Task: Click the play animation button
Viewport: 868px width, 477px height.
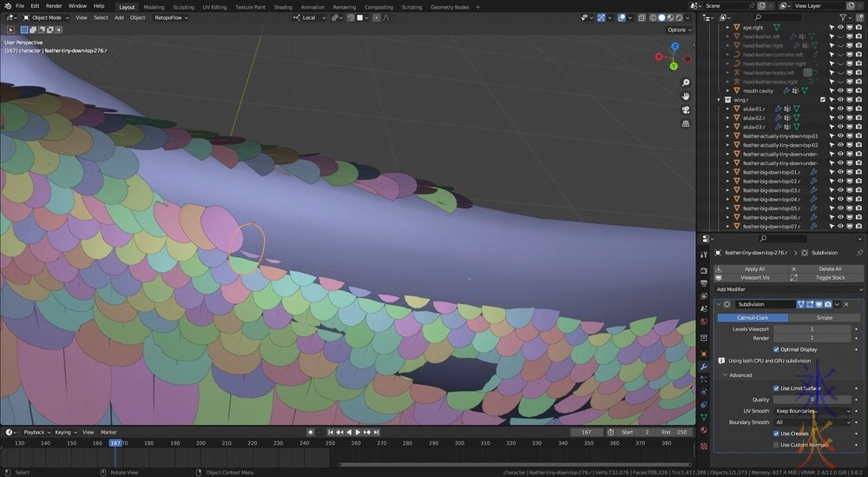Action: coord(358,432)
